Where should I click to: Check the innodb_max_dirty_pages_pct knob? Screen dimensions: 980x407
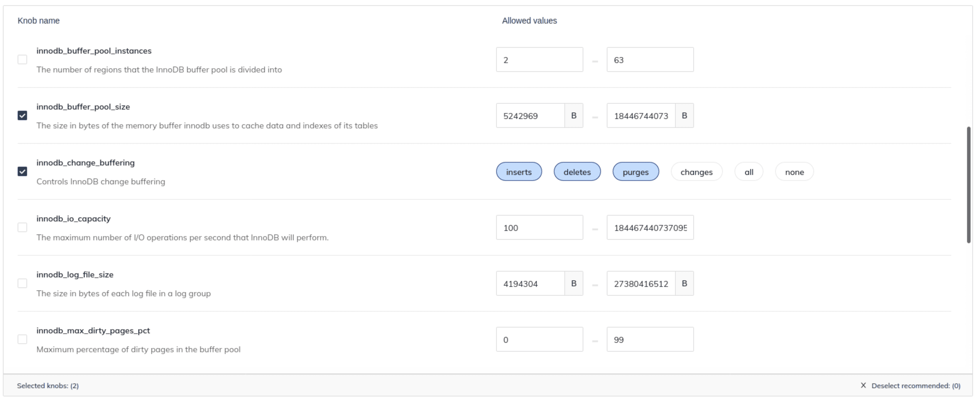click(x=22, y=339)
